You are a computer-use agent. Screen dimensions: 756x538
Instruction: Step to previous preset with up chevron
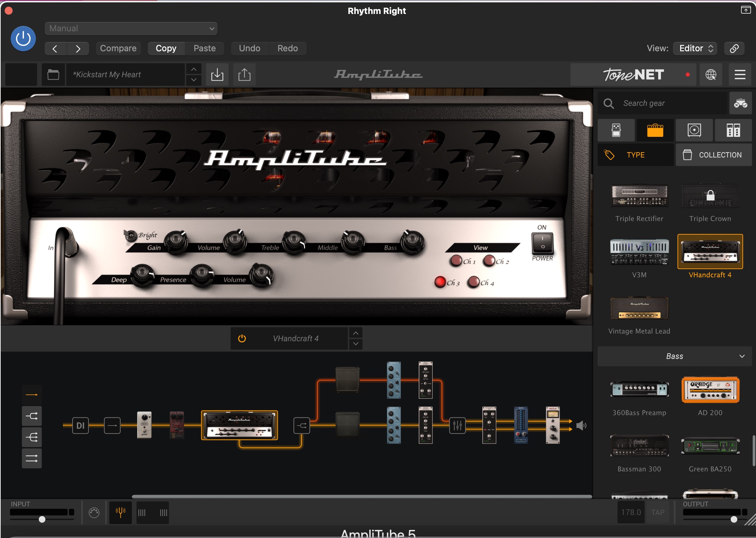coord(194,69)
